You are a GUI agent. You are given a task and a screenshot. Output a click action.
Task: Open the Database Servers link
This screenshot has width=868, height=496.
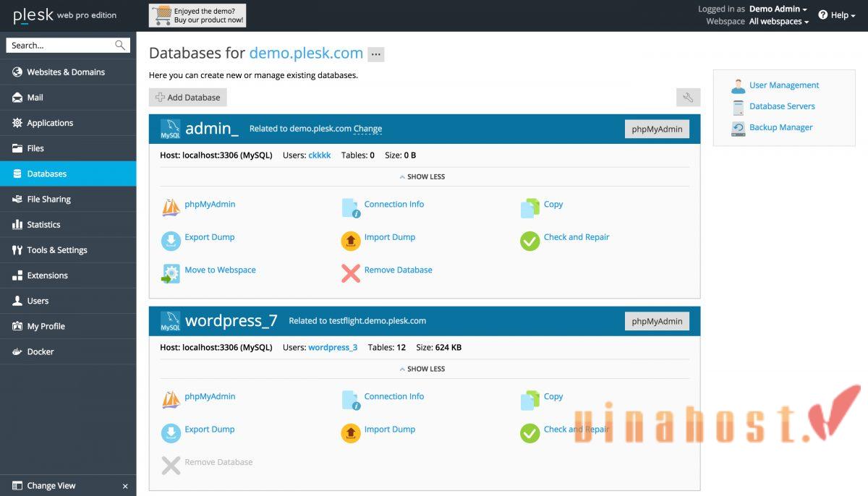click(x=782, y=106)
